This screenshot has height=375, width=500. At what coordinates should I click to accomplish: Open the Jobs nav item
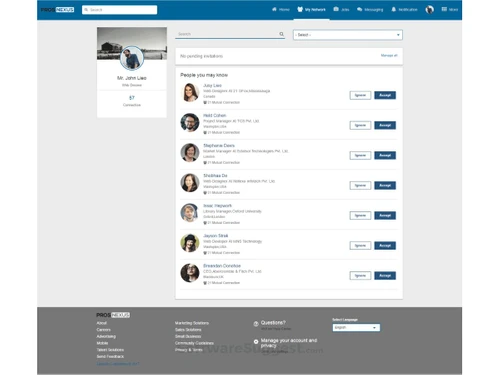pyautogui.click(x=341, y=9)
